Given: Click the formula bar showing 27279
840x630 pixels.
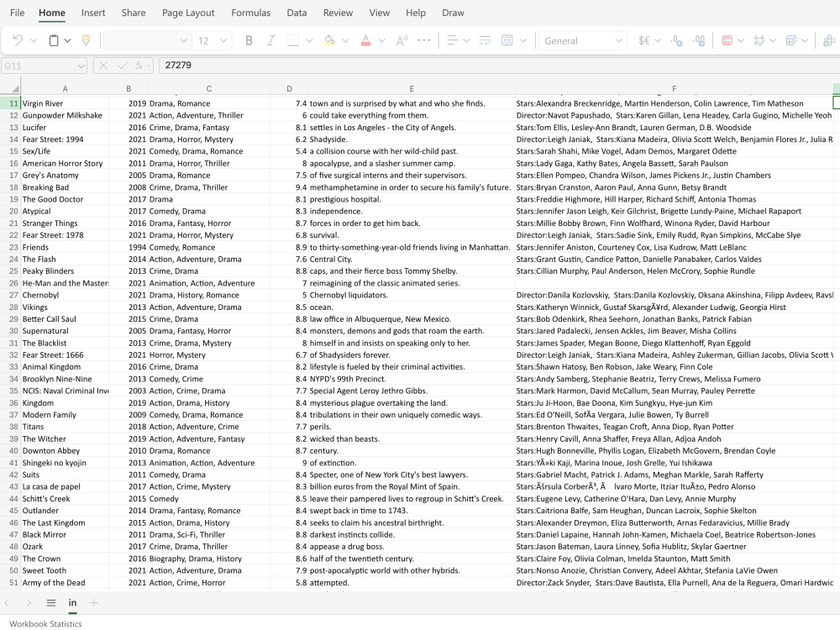Looking at the screenshot, I should point(498,66).
